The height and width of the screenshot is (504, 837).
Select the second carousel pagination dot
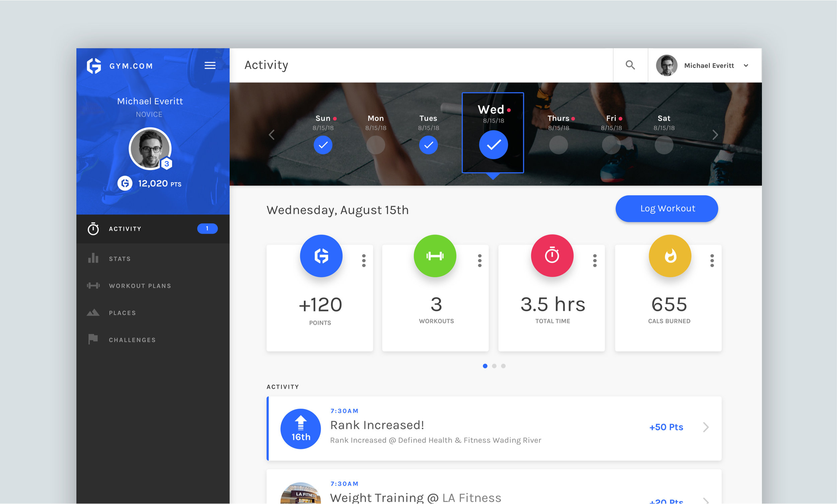(494, 366)
